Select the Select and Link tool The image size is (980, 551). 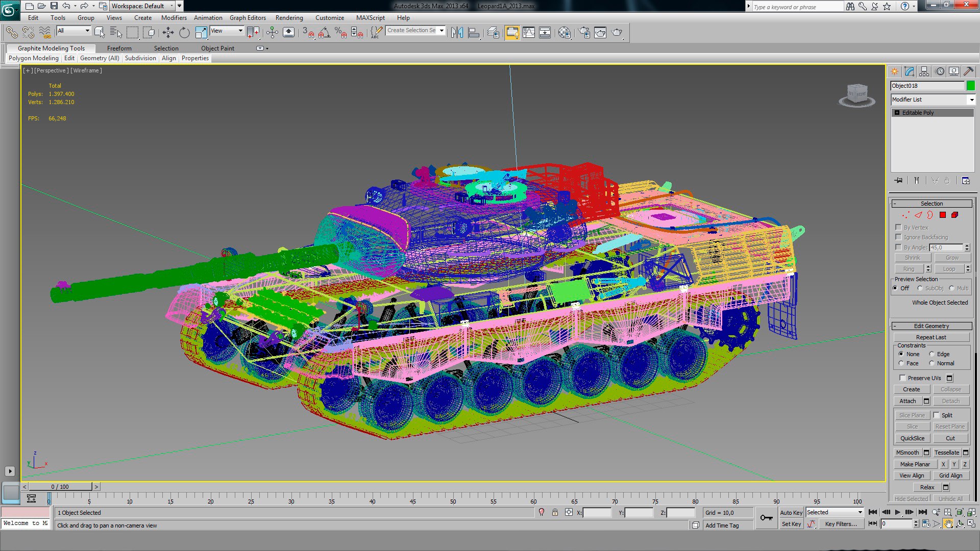coord(12,33)
